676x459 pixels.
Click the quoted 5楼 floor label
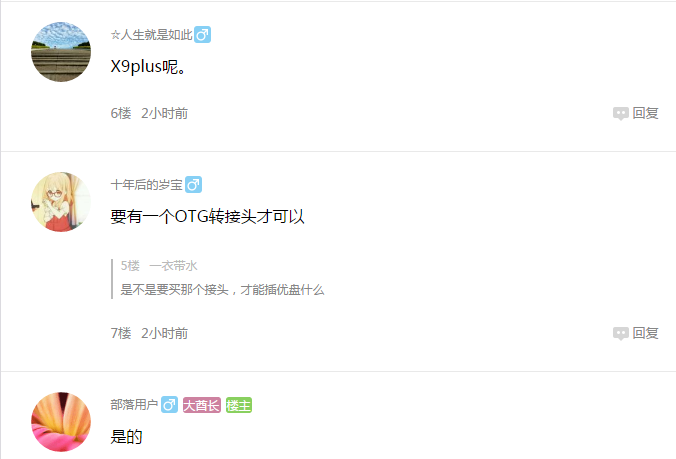[x=130, y=266]
